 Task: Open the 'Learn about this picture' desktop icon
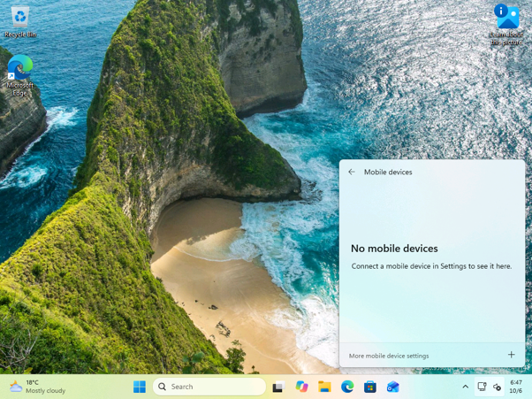(505, 25)
